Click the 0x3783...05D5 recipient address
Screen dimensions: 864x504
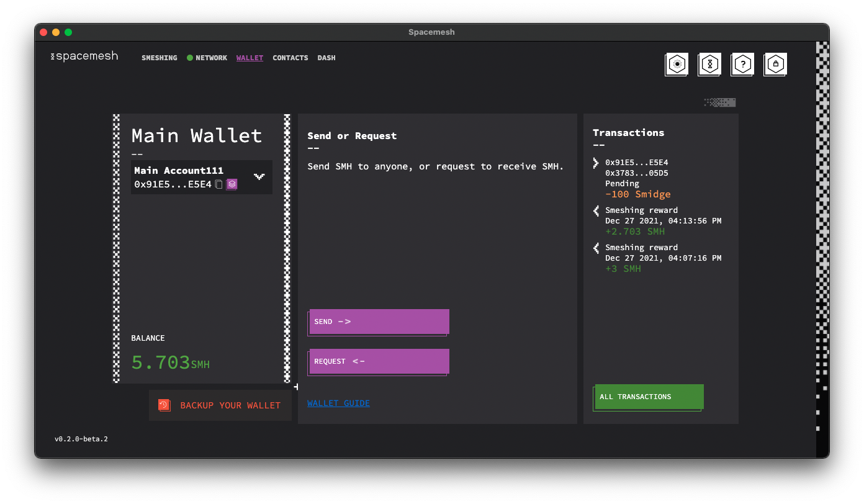click(637, 173)
